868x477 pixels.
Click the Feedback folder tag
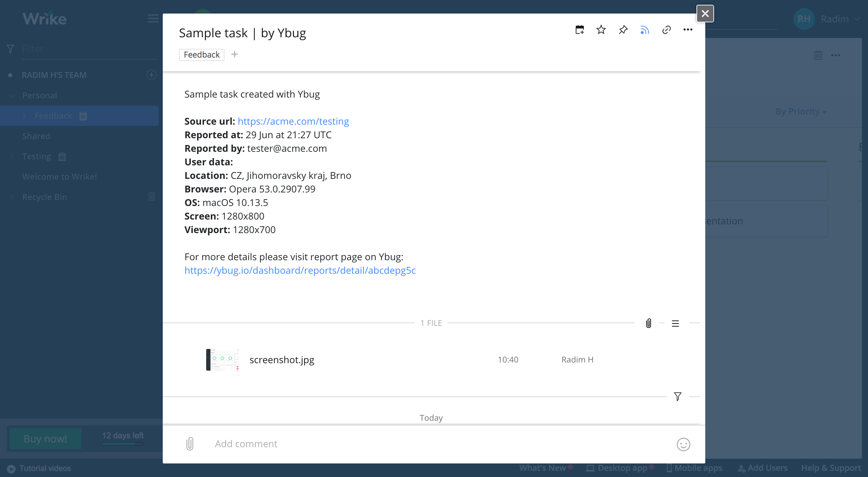point(201,55)
